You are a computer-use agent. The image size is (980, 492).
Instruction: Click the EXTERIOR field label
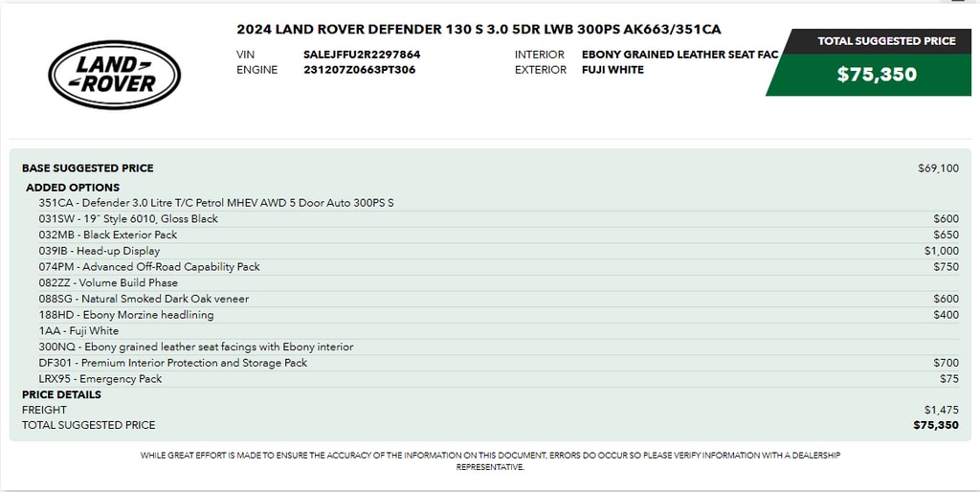click(x=541, y=69)
